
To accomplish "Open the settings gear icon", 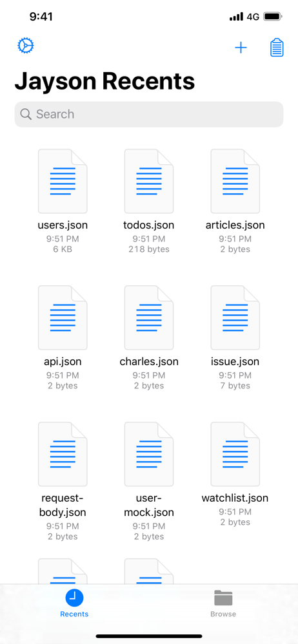I will point(26,46).
